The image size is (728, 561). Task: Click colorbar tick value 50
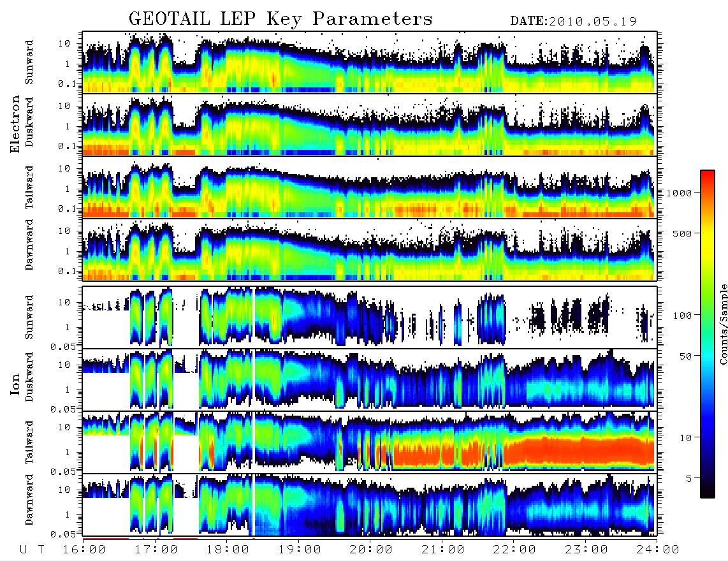[x=685, y=356]
